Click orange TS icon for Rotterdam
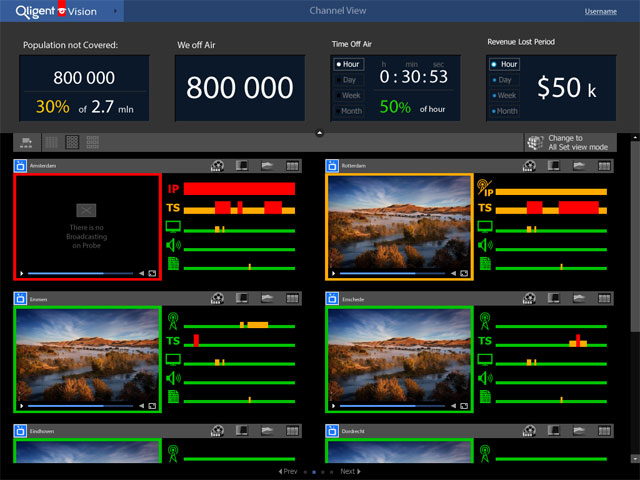The height and width of the screenshot is (480, 640). point(485,208)
